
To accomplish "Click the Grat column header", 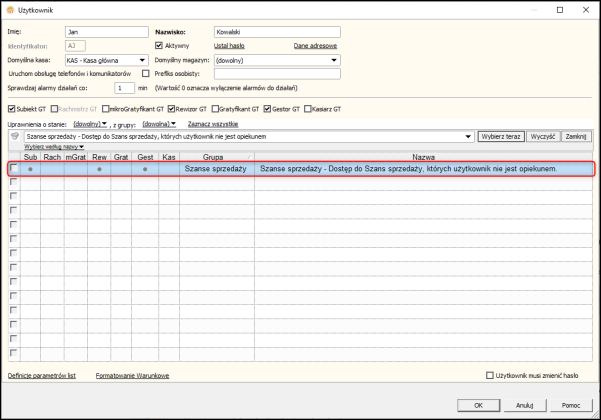I will pos(121,157).
